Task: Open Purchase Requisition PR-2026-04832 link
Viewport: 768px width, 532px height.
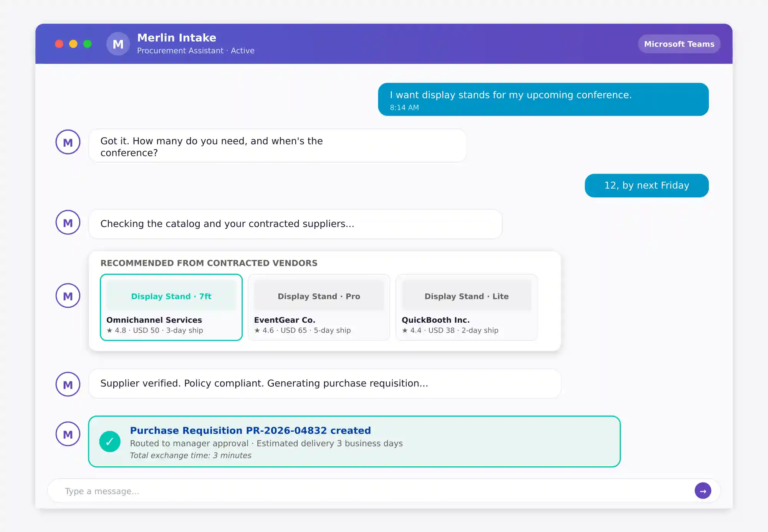Action: point(250,431)
